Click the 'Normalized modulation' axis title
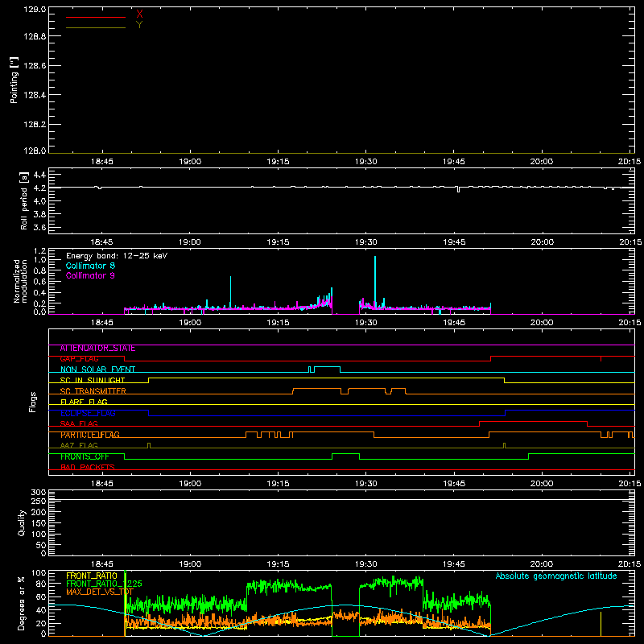The height and width of the screenshot is (644, 644). click(20, 281)
